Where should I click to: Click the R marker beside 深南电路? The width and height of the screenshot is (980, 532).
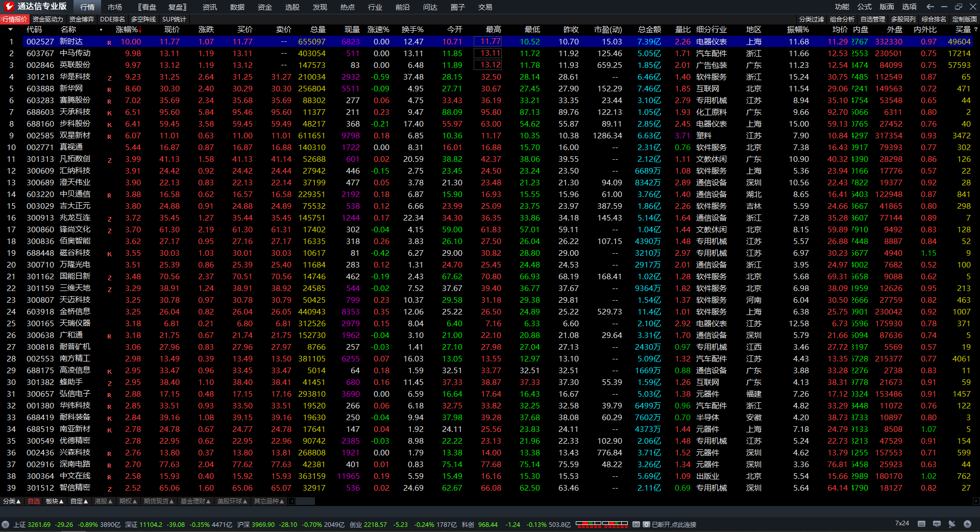coord(109,466)
